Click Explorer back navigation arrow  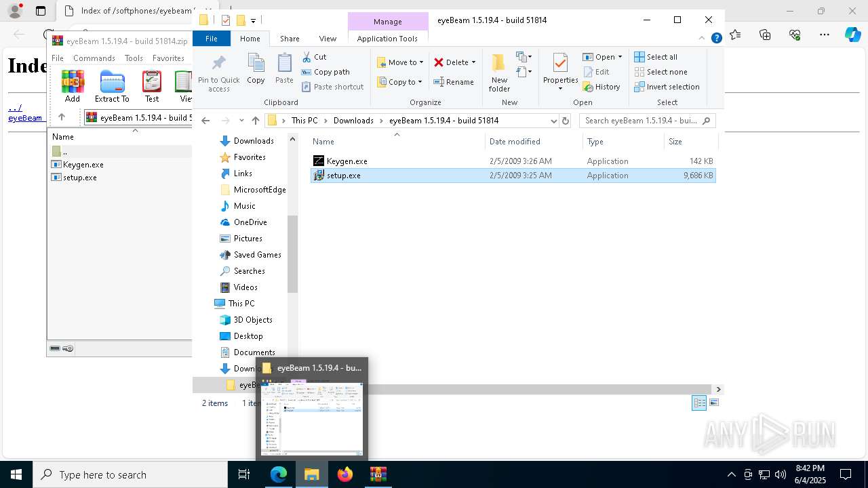[x=206, y=121]
